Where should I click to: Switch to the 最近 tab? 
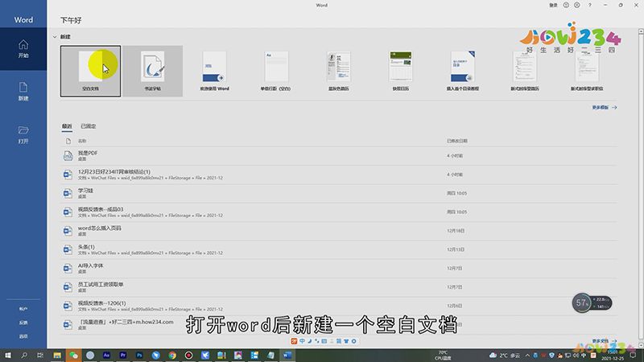point(67,126)
